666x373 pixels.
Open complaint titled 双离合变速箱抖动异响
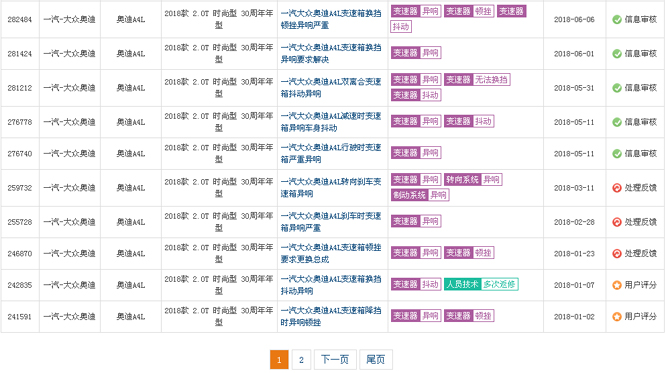click(x=331, y=88)
